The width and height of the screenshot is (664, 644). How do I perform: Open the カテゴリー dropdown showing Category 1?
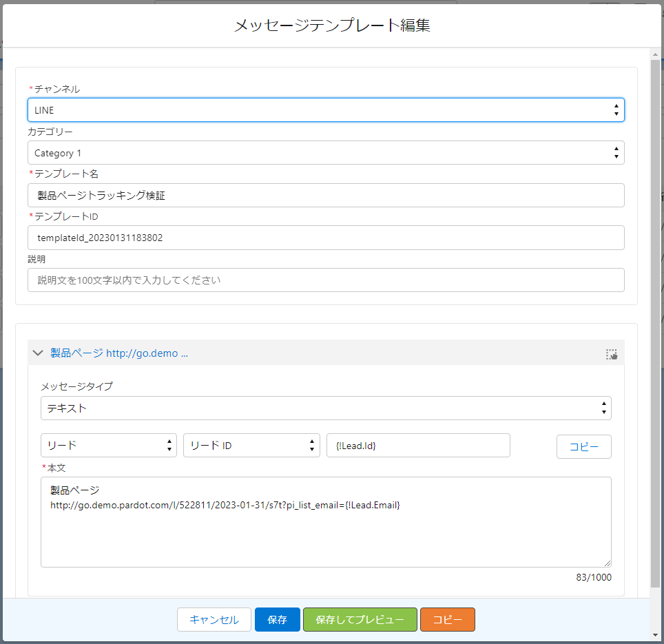[x=326, y=153]
